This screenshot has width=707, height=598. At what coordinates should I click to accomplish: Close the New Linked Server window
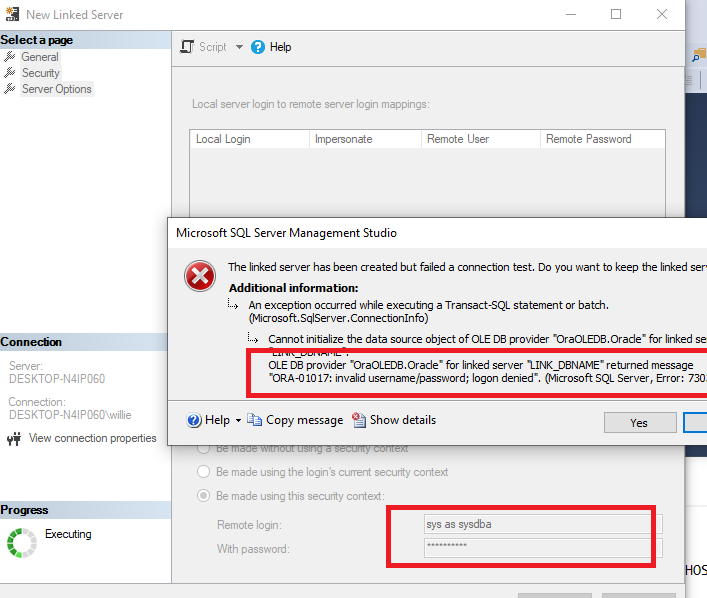tap(661, 14)
